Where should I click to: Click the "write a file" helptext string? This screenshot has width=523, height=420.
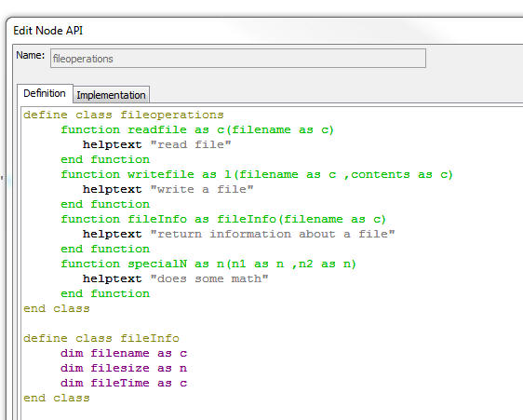point(201,189)
